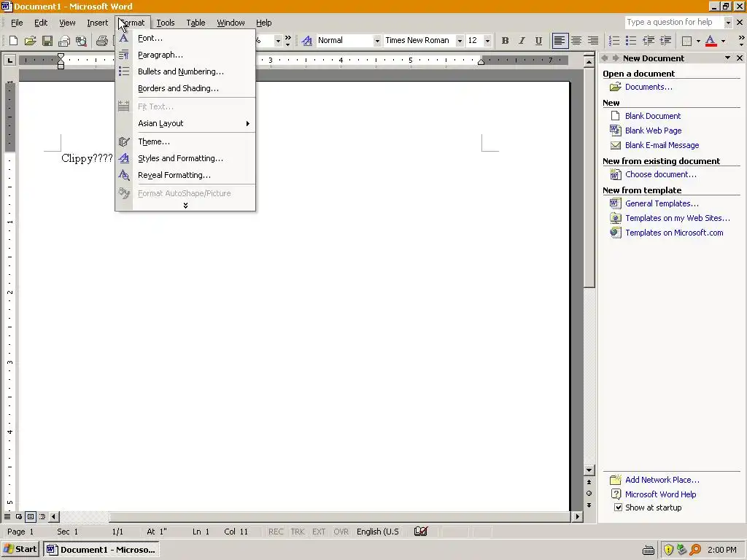Toggle underline formatting
This screenshot has height=560, width=747.
[x=538, y=41]
